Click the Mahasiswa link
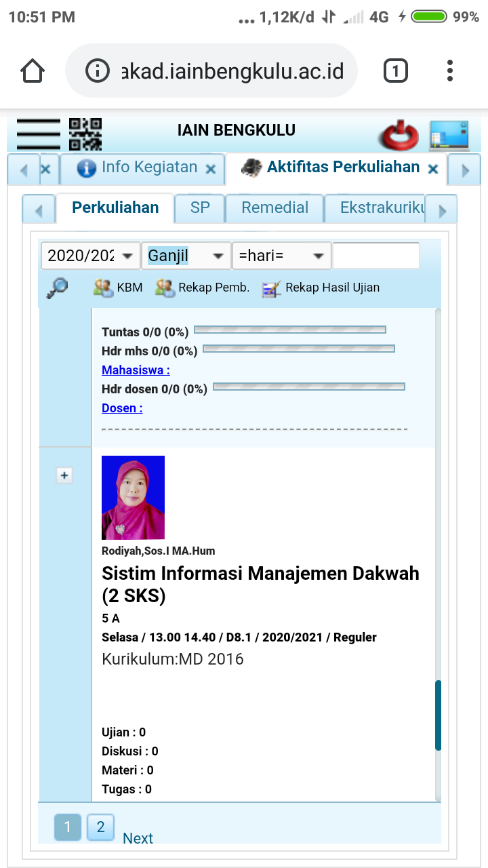This screenshot has height=868, width=488. coord(136,370)
